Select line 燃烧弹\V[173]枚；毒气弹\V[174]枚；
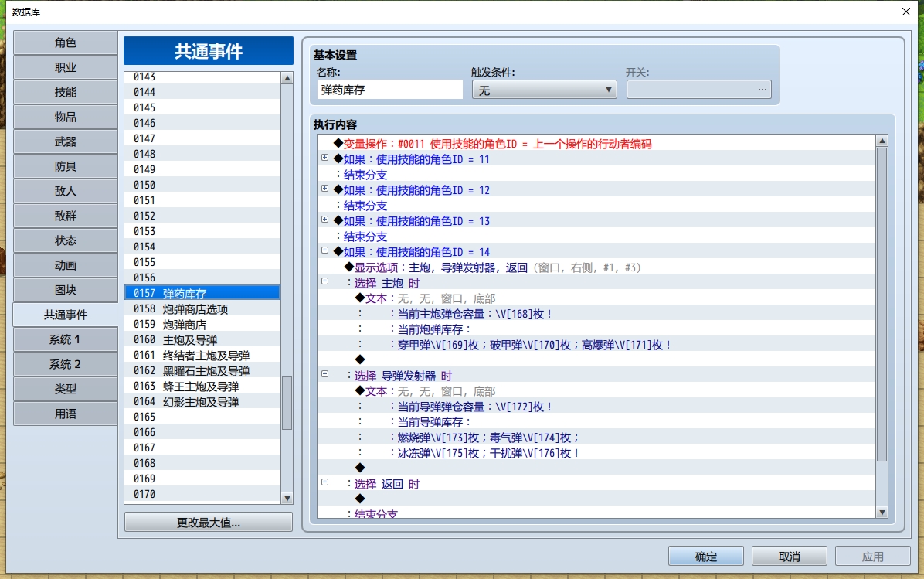This screenshot has height=579, width=924. (x=596, y=438)
